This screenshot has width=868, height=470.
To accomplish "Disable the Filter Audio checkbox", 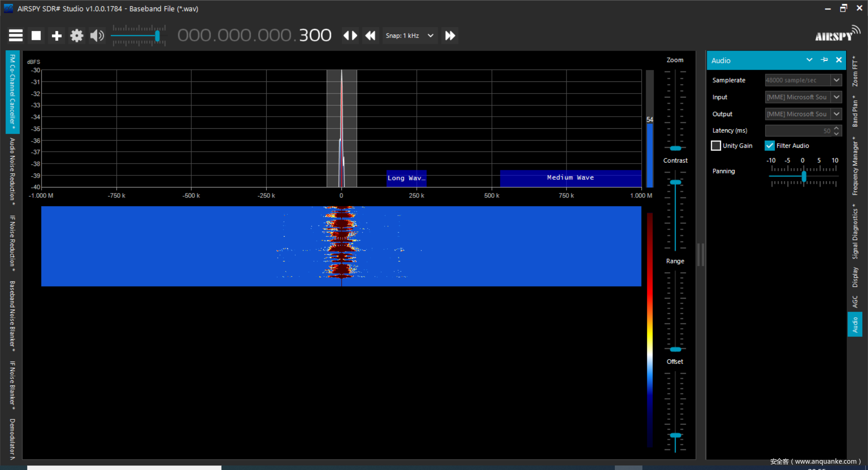I will pyautogui.click(x=769, y=146).
